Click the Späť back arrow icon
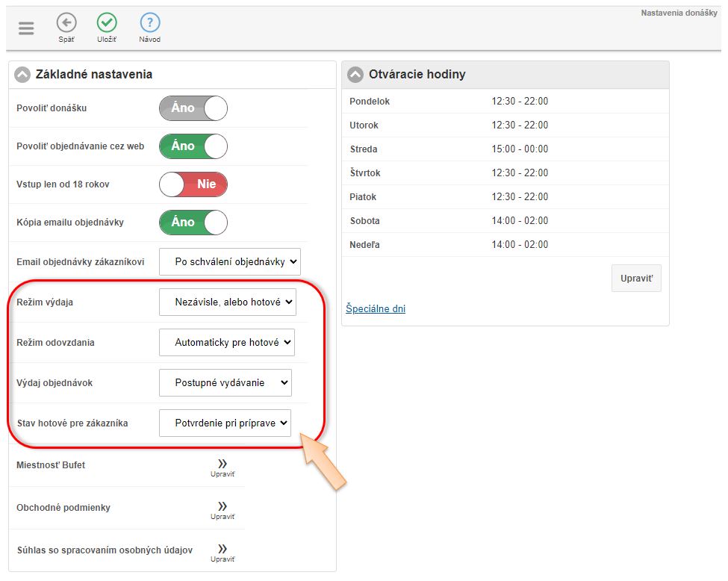This screenshot has width=728, height=581. (66, 23)
